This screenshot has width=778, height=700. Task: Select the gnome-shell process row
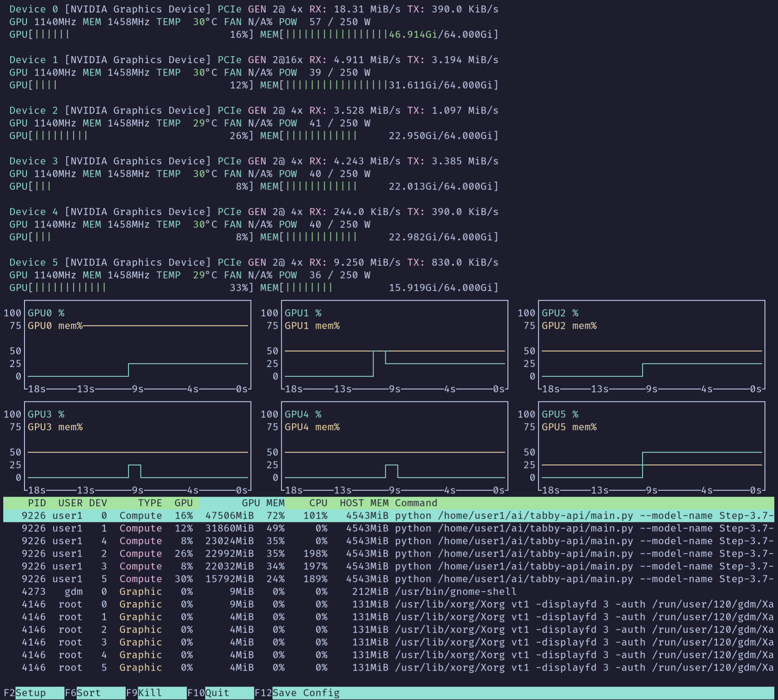389,591
